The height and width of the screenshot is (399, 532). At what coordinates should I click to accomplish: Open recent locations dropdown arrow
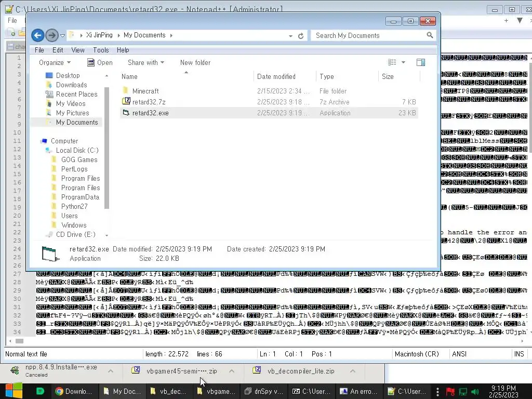tap(62, 35)
